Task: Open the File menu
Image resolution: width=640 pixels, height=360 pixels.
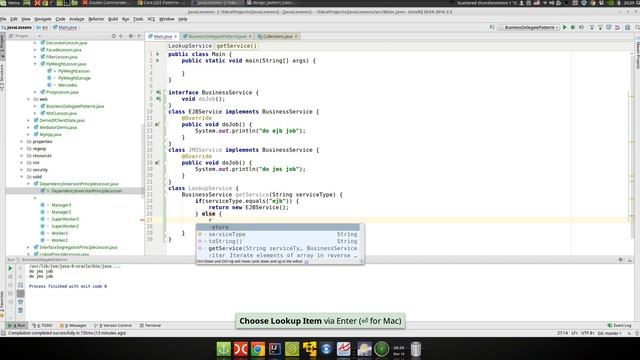Action: click(3, 19)
